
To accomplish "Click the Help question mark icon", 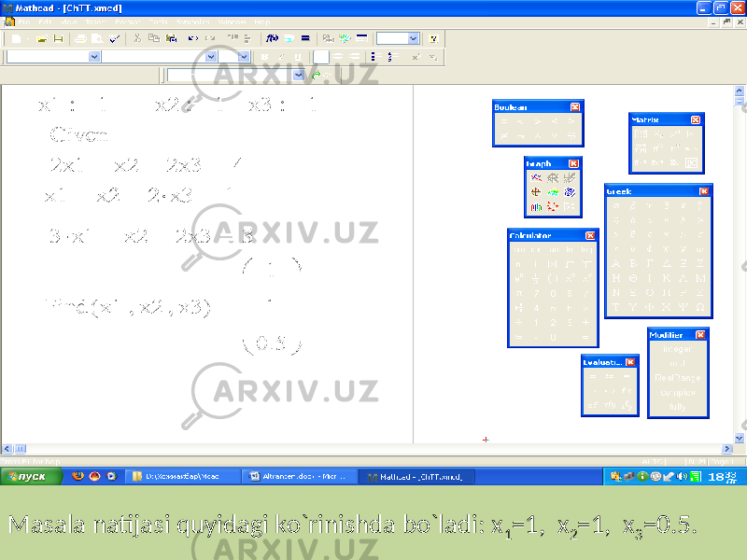I will pos(433,38).
